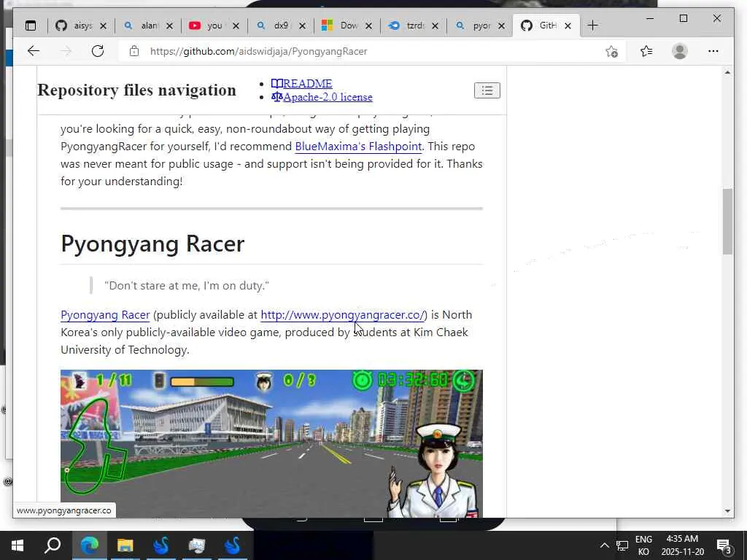
Task: Close the 'pyor' search tab
Action: 501,26
